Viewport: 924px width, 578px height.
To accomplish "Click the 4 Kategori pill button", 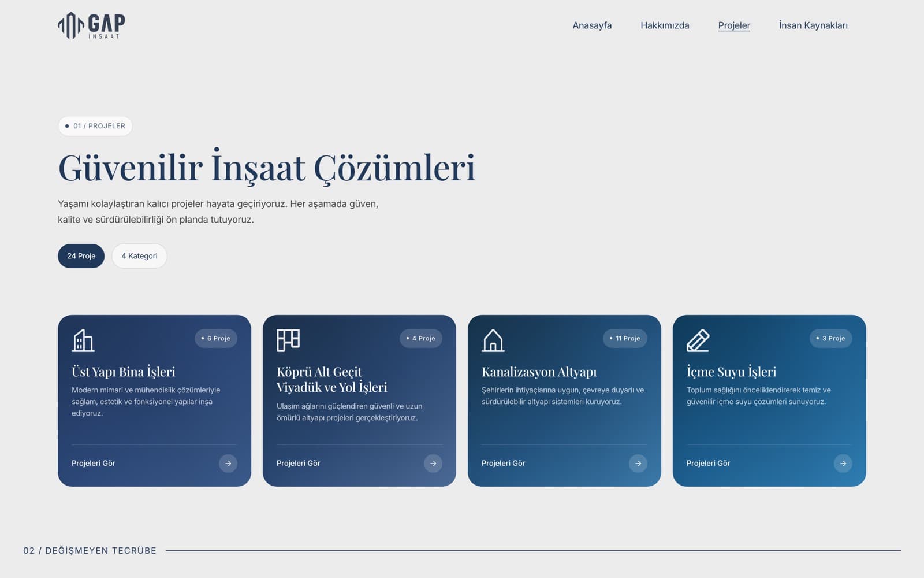I will pos(139,256).
